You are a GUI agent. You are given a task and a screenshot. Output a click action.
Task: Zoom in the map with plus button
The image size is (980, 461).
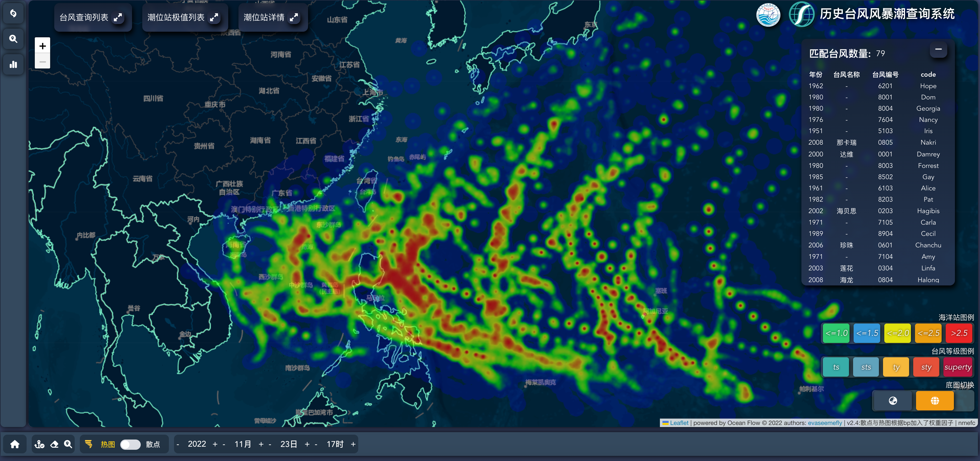(x=42, y=46)
